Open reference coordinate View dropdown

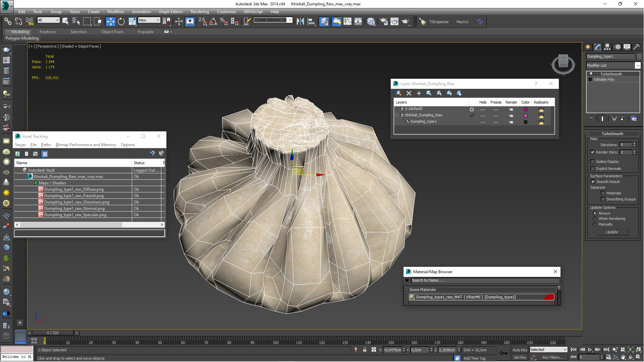tap(149, 20)
